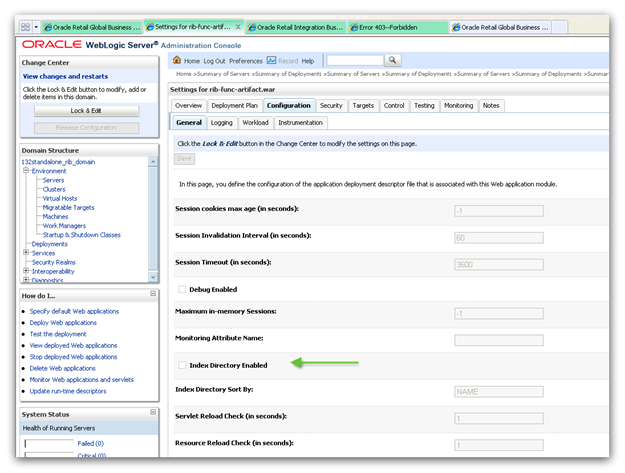Switch to the Instrumentation sub-tab
Screen dimensions: 625x473
301,123
